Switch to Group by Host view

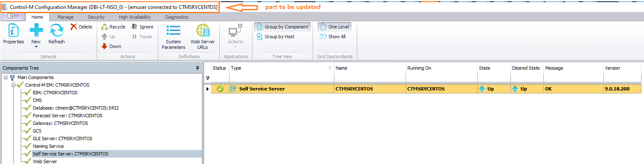point(276,37)
